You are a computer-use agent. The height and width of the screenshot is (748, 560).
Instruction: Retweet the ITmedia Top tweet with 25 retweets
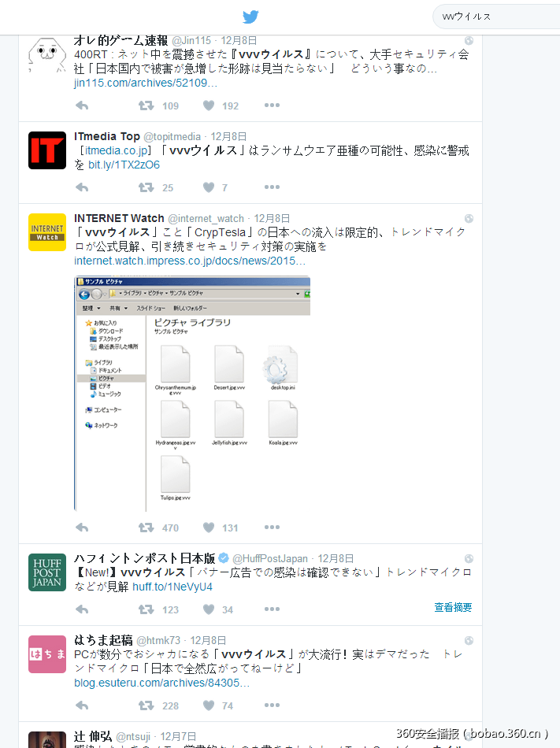coord(146,187)
